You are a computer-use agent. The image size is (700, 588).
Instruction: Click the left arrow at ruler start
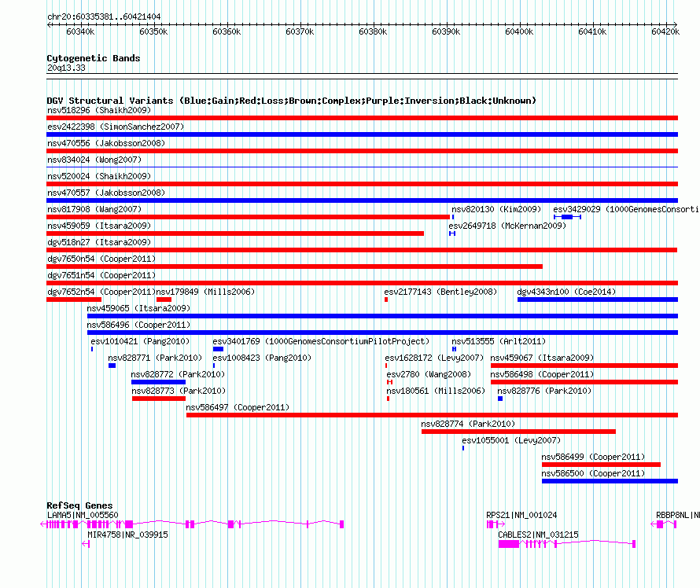[49, 24]
